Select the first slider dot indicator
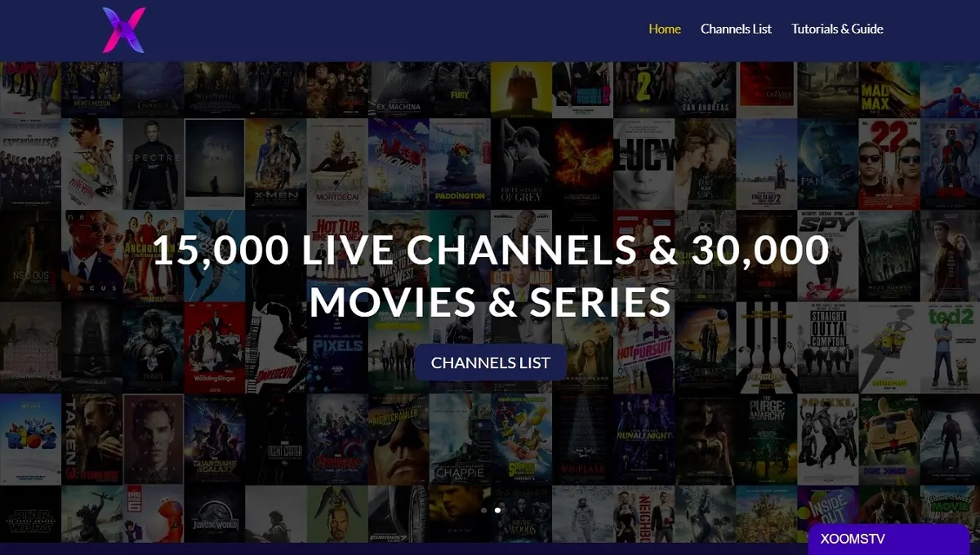This screenshot has height=555, width=980. click(x=483, y=510)
